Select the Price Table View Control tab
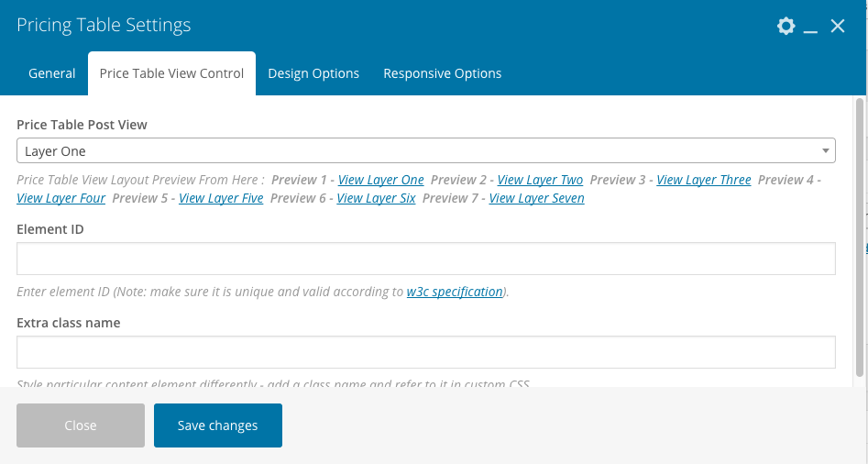The image size is (868, 464). click(x=171, y=73)
